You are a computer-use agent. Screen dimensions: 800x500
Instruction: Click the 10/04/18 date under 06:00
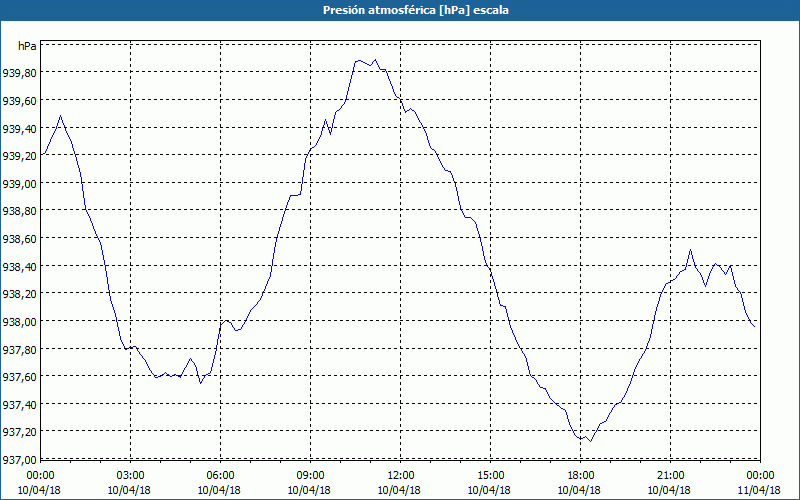219,490
